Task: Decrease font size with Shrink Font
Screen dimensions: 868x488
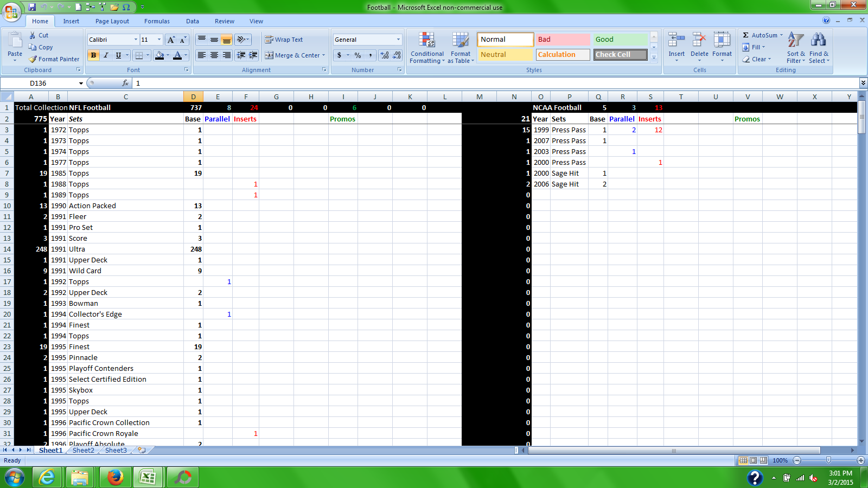Action: (x=183, y=40)
